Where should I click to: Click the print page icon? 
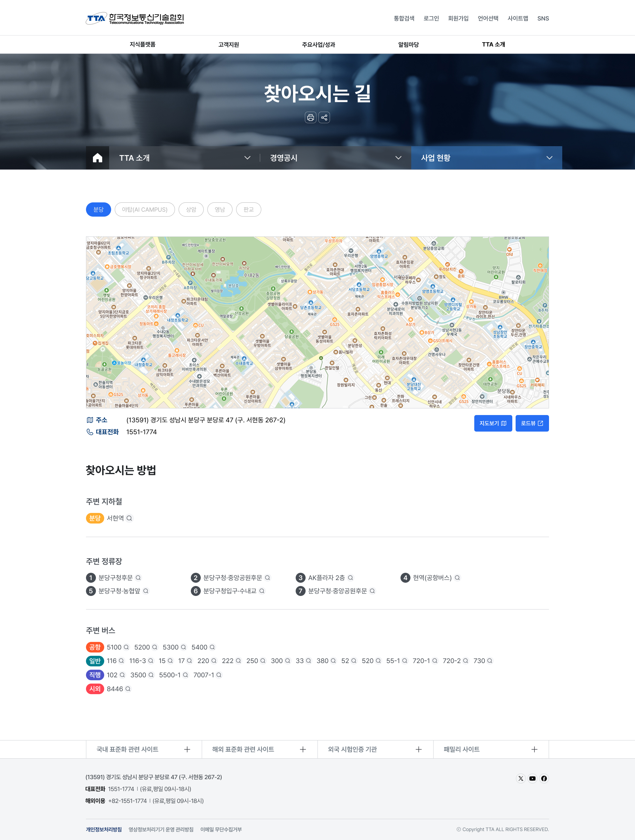point(310,117)
